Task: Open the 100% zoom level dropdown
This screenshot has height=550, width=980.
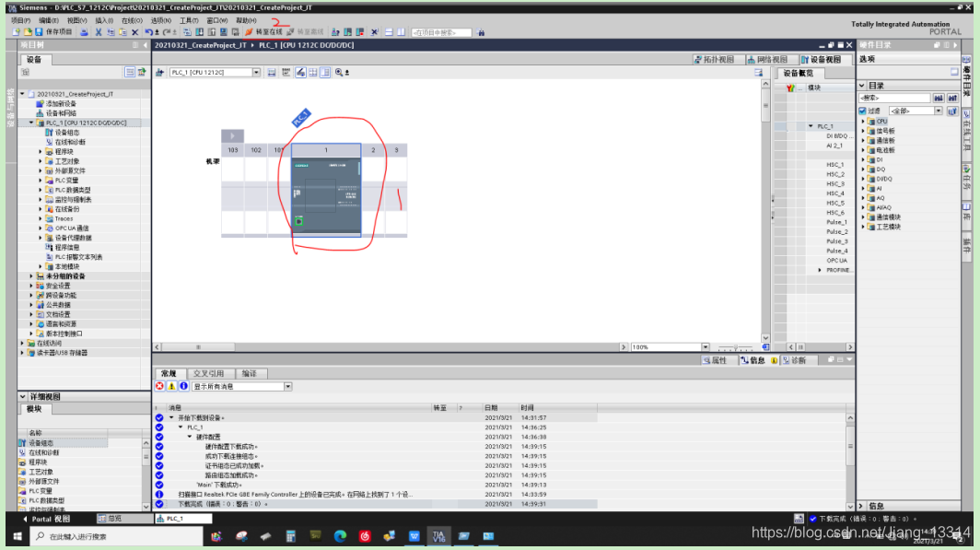Action: pyautogui.click(x=705, y=347)
